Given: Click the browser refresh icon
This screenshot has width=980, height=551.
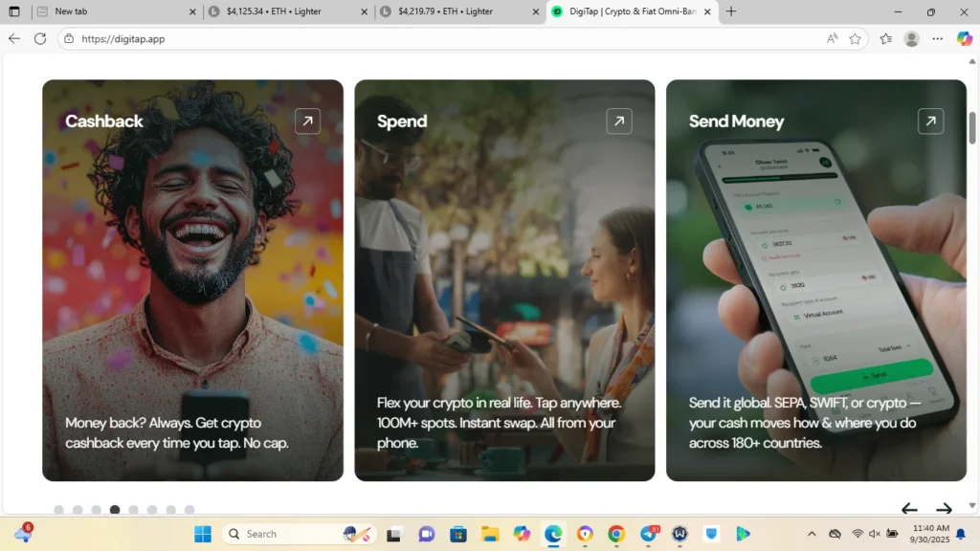Looking at the screenshot, I should (x=40, y=39).
